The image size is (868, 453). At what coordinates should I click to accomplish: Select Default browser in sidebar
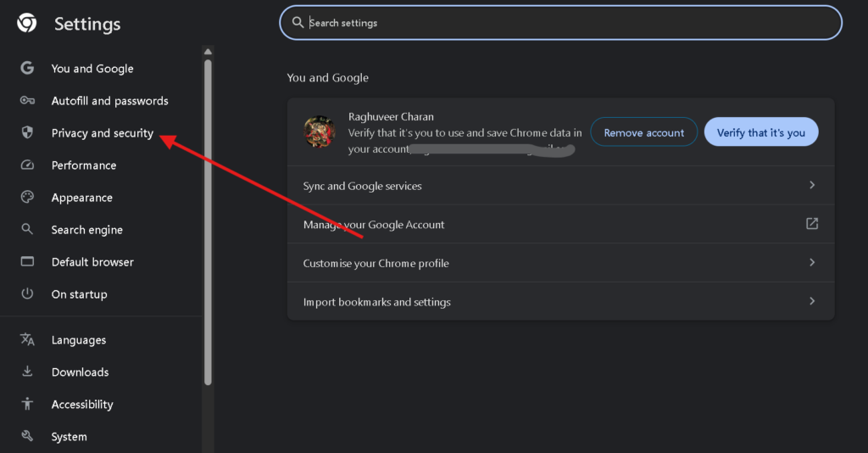tap(92, 262)
